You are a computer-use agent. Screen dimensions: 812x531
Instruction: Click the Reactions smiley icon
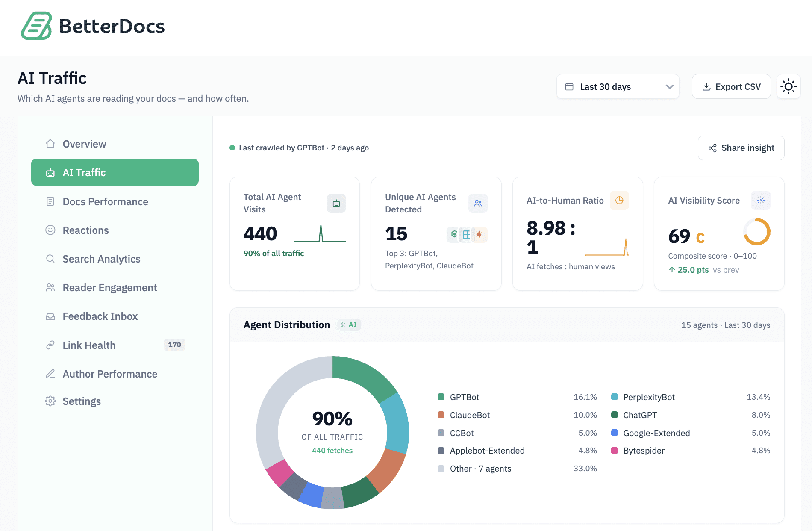click(50, 230)
